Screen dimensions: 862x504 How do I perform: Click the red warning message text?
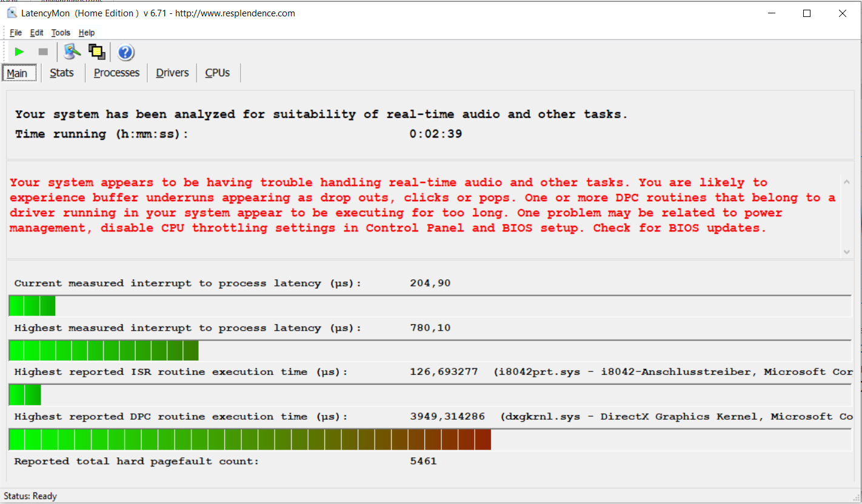pos(423,205)
